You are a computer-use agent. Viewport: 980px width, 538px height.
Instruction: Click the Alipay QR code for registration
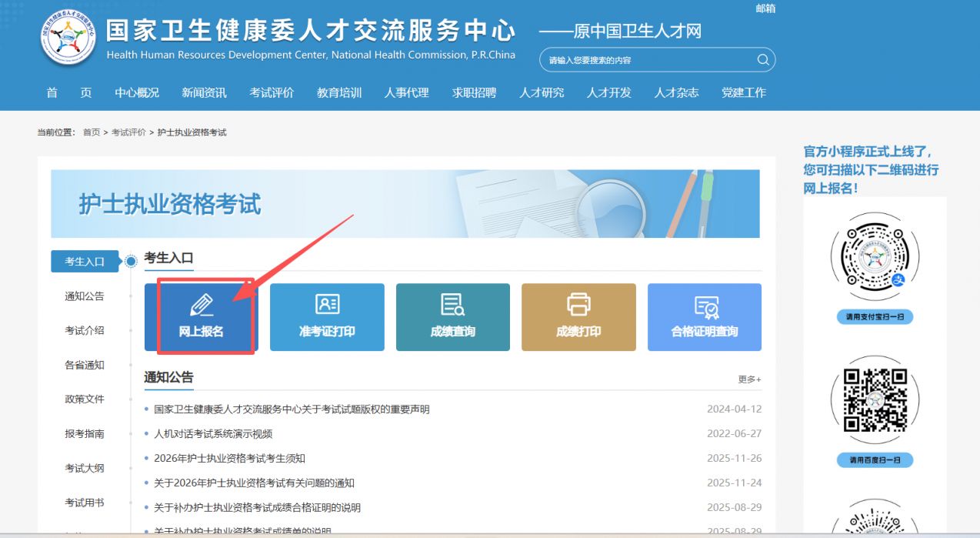tap(874, 256)
